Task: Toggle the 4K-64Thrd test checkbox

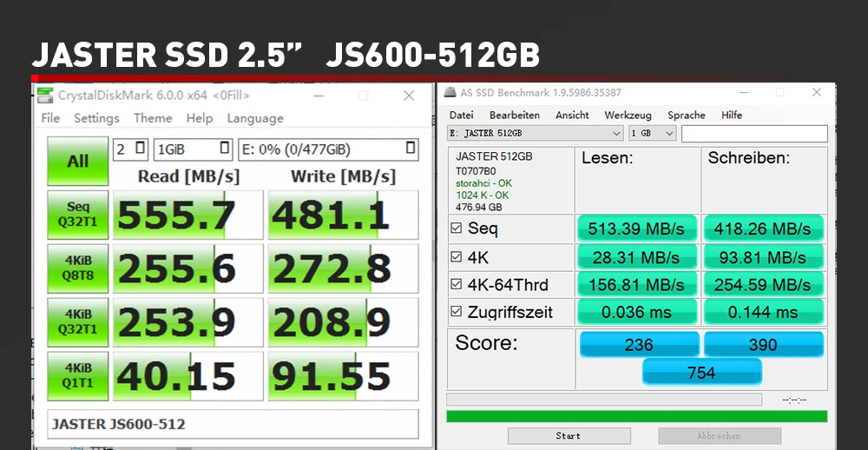Action: 457,284
